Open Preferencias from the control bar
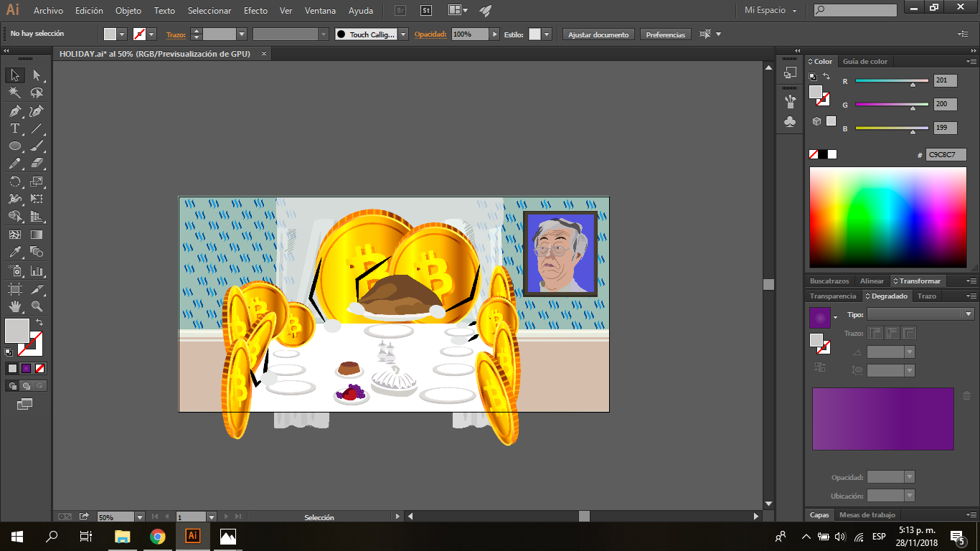Viewport: 980px width, 551px height. point(665,34)
